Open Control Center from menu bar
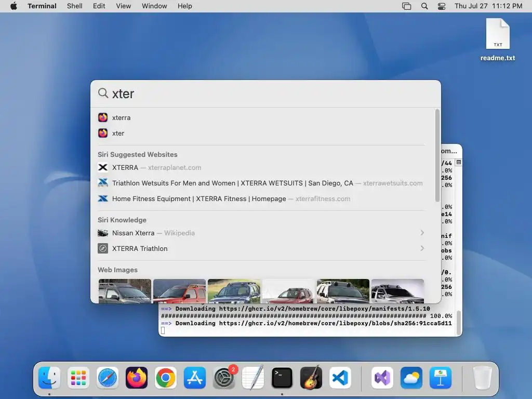This screenshot has width=532, height=399. click(x=442, y=6)
